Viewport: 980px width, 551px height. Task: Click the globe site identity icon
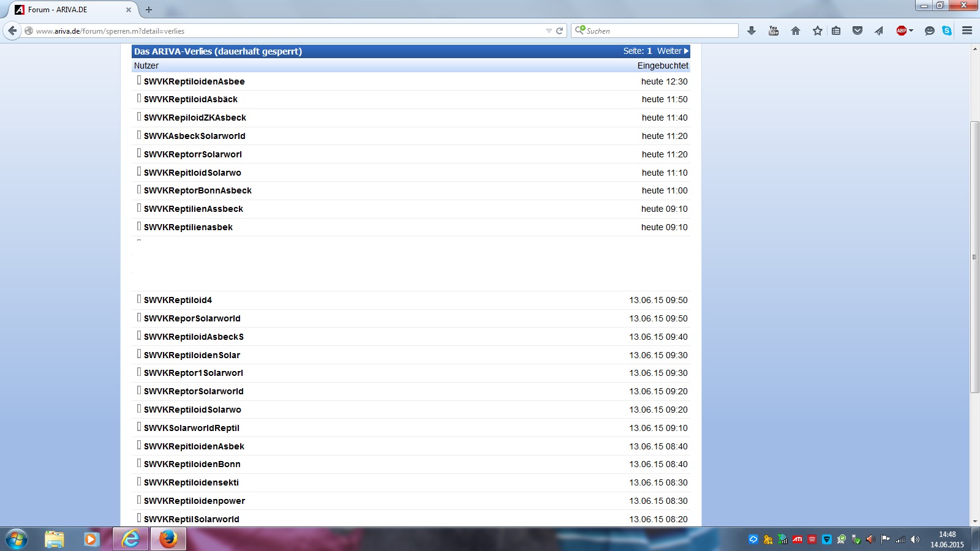[29, 31]
